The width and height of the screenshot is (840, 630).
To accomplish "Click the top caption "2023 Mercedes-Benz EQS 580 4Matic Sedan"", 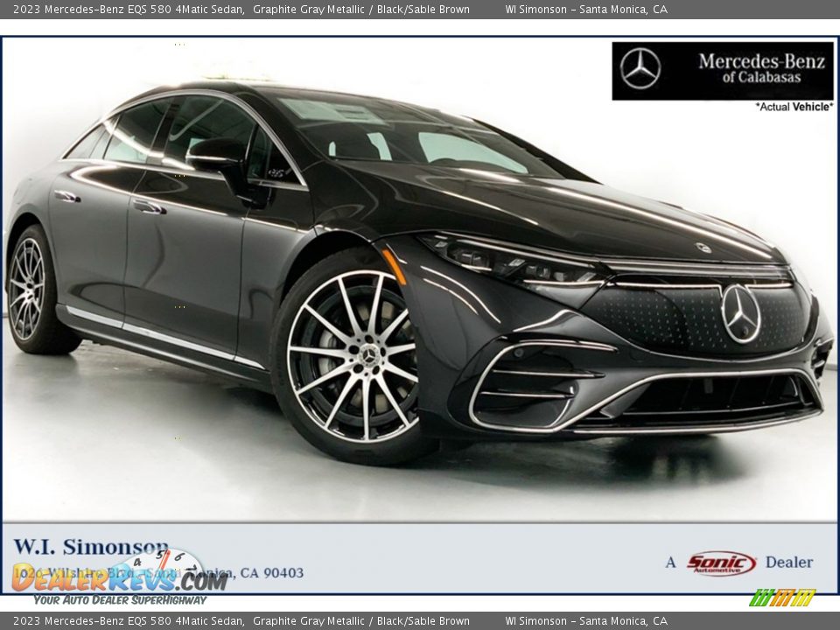I will click(129, 9).
